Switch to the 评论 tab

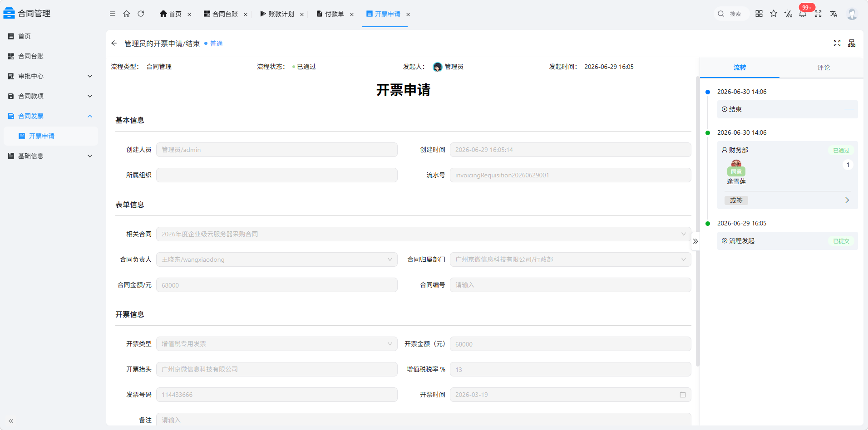(824, 68)
